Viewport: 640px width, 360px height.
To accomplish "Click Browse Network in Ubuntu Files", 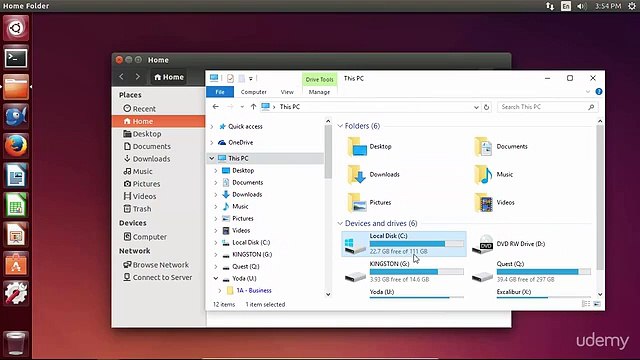I will pyautogui.click(x=156, y=265).
